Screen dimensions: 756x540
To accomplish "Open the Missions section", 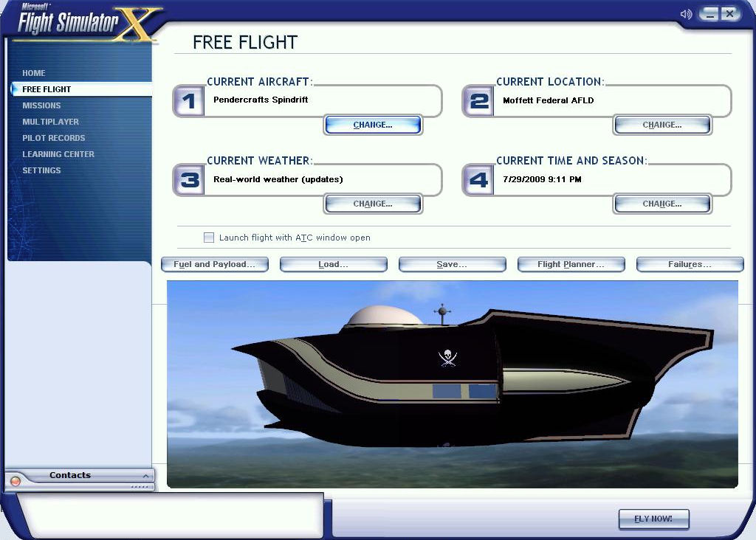I will click(x=41, y=105).
